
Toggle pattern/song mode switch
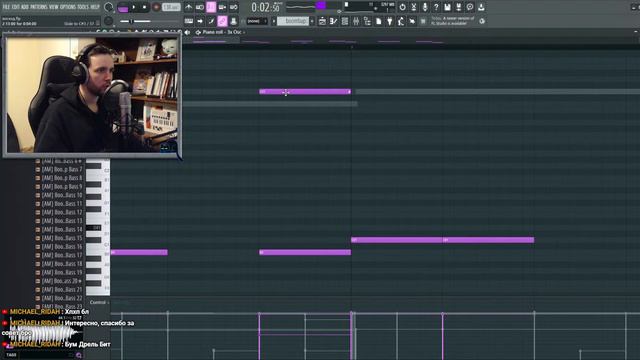coord(123,7)
